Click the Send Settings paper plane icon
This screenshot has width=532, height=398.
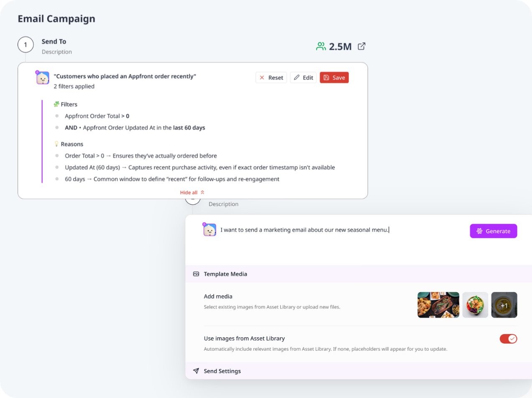coord(196,371)
